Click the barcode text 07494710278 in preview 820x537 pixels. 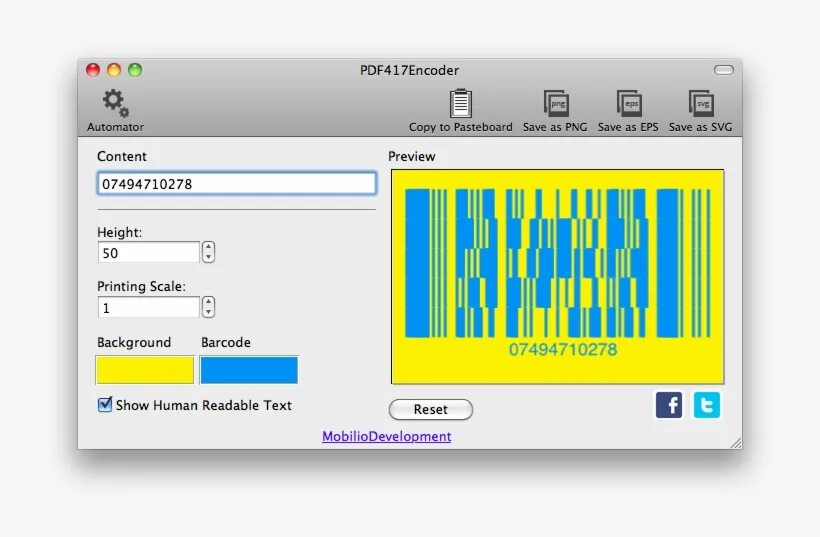[563, 349]
